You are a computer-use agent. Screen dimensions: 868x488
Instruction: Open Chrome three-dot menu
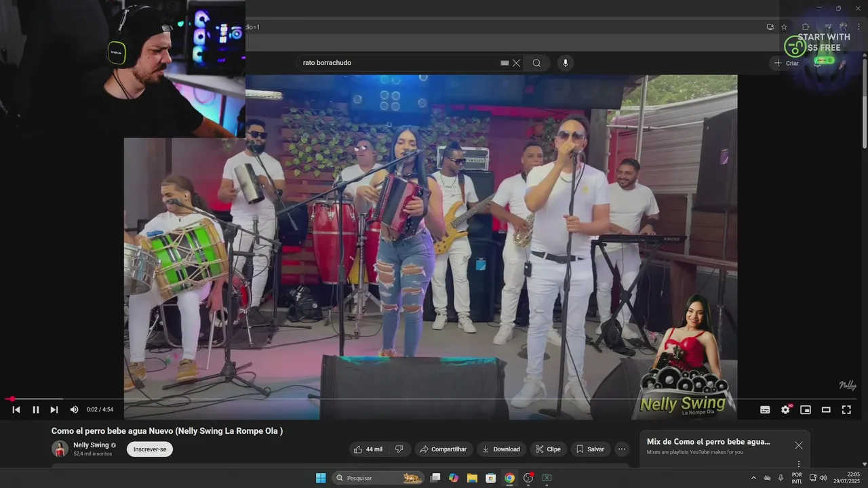(x=859, y=27)
